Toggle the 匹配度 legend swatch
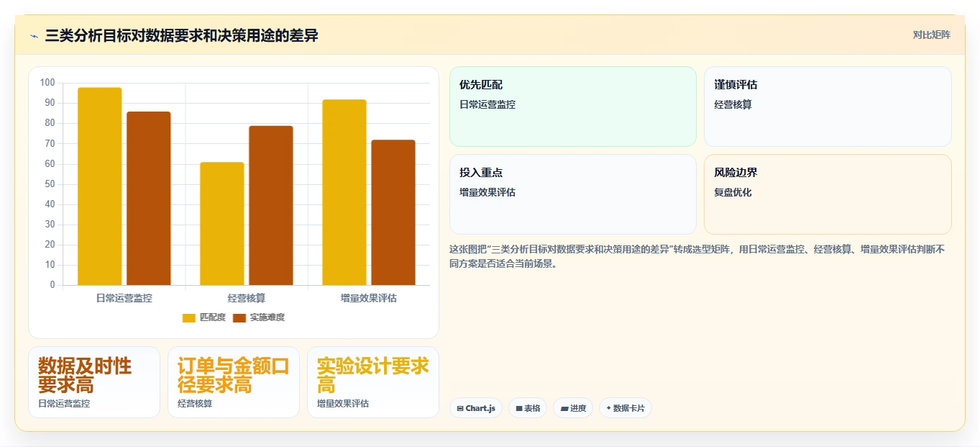 click(x=189, y=317)
